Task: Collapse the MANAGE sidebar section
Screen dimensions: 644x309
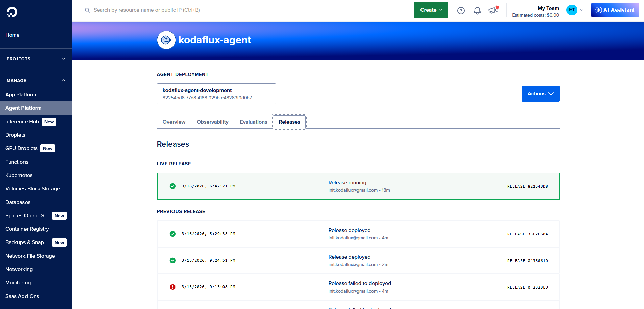Action: coord(36,80)
